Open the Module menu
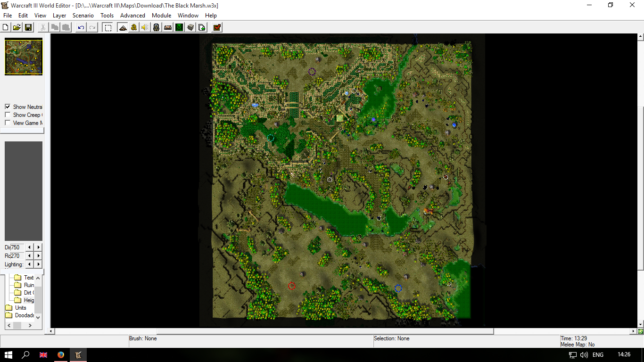The image size is (644, 362). click(x=161, y=16)
